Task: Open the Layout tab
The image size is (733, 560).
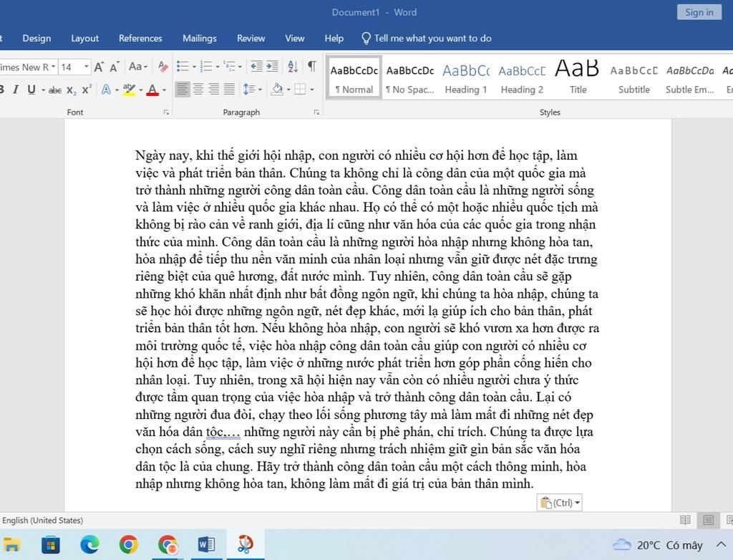Action: (x=84, y=39)
